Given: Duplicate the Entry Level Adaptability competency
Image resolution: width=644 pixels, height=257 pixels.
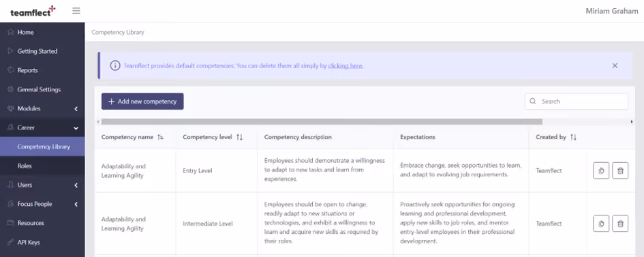Looking at the screenshot, I should 601,171.
